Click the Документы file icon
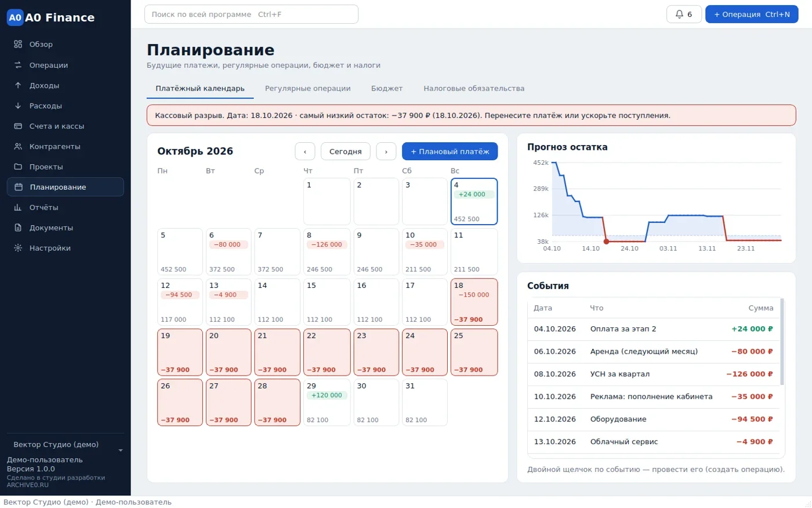This screenshot has height=508, width=812. coord(18,228)
